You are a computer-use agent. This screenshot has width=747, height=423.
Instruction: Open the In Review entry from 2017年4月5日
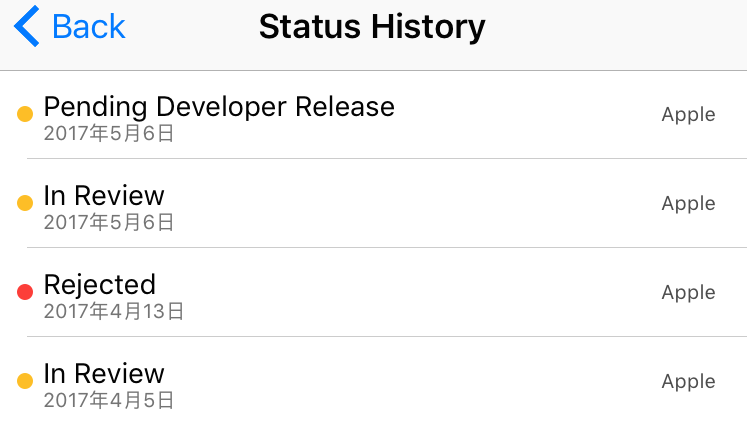(x=104, y=373)
